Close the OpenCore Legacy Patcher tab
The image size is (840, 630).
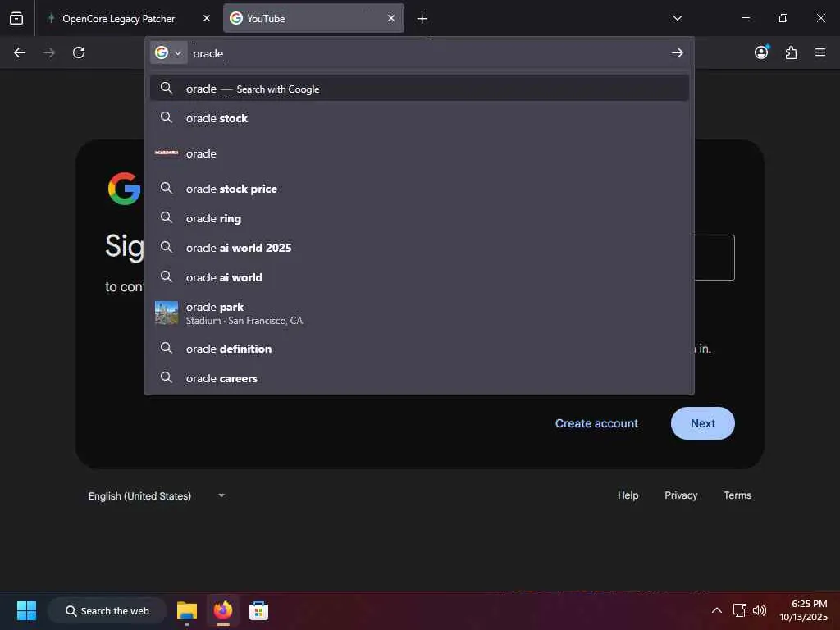point(206,18)
